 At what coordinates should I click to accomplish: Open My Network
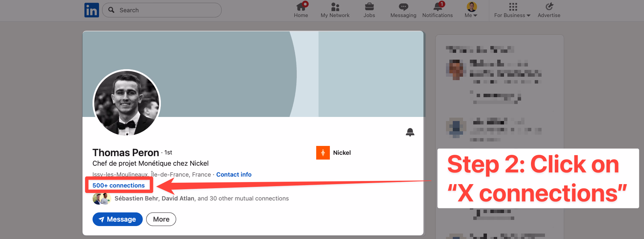(335, 10)
